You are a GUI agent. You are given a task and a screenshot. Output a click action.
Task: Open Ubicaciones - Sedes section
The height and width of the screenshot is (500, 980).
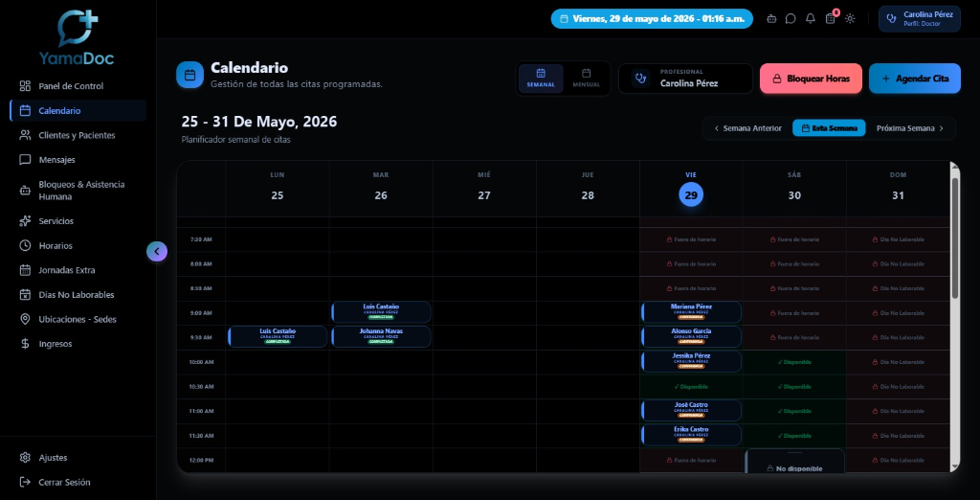78,319
